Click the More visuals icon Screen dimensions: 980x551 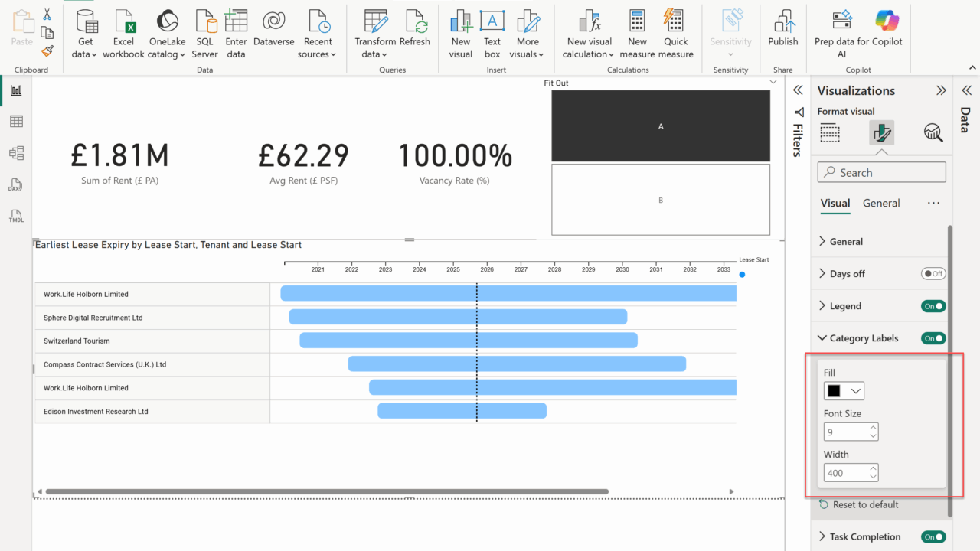528,21
